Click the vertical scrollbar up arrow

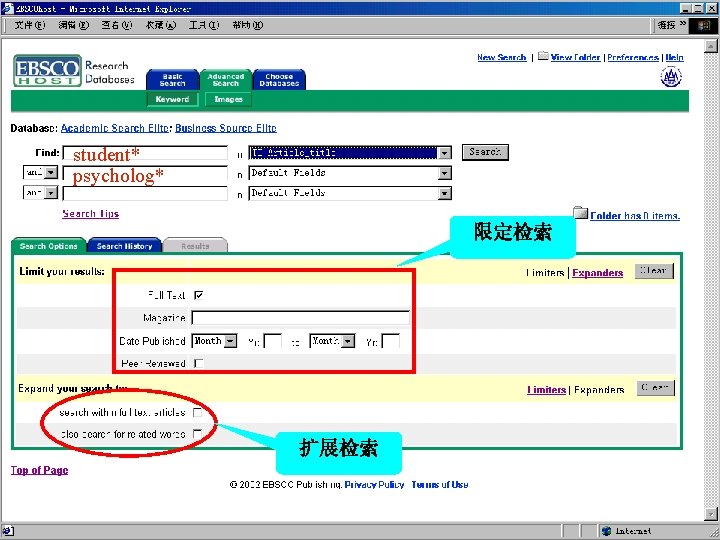[x=711, y=46]
